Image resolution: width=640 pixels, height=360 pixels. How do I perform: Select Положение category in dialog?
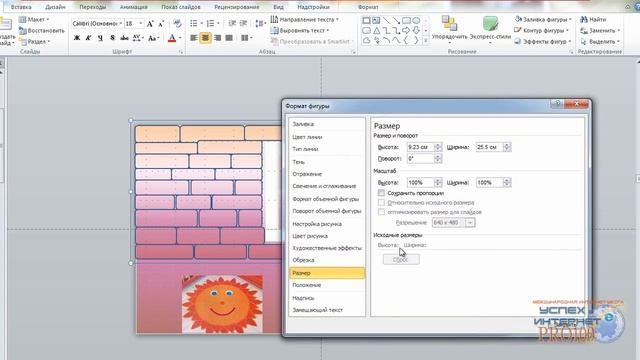click(x=327, y=285)
